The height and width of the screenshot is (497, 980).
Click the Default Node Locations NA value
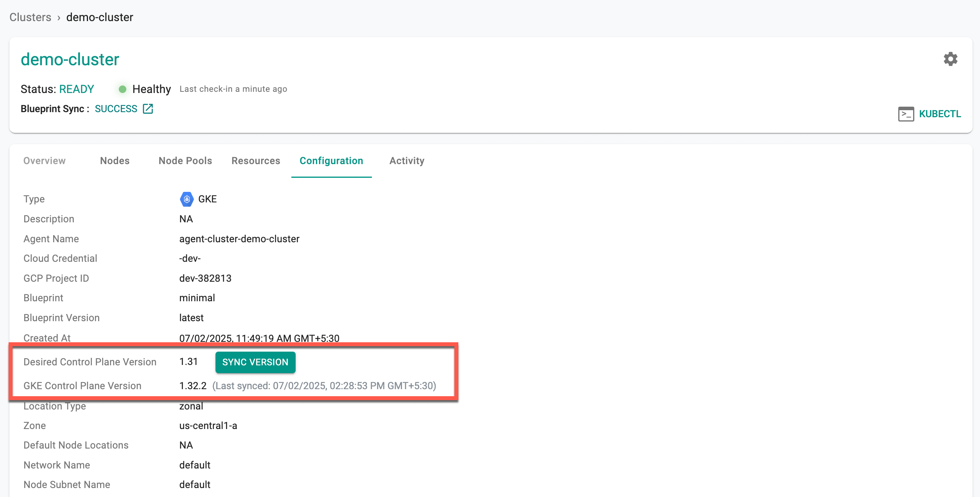coord(186,445)
